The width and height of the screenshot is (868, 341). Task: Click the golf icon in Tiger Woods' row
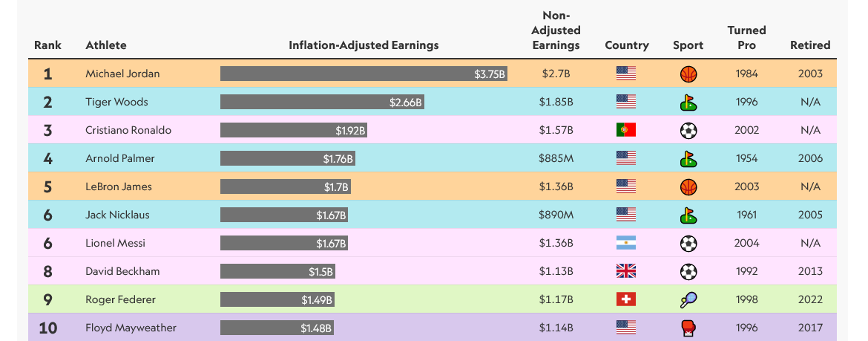click(x=688, y=103)
